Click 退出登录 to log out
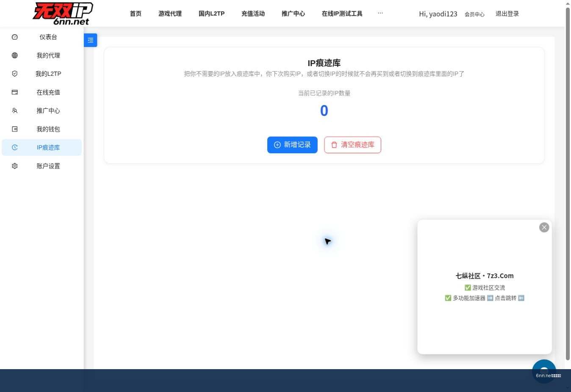571x392 pixels. [507, 14]
